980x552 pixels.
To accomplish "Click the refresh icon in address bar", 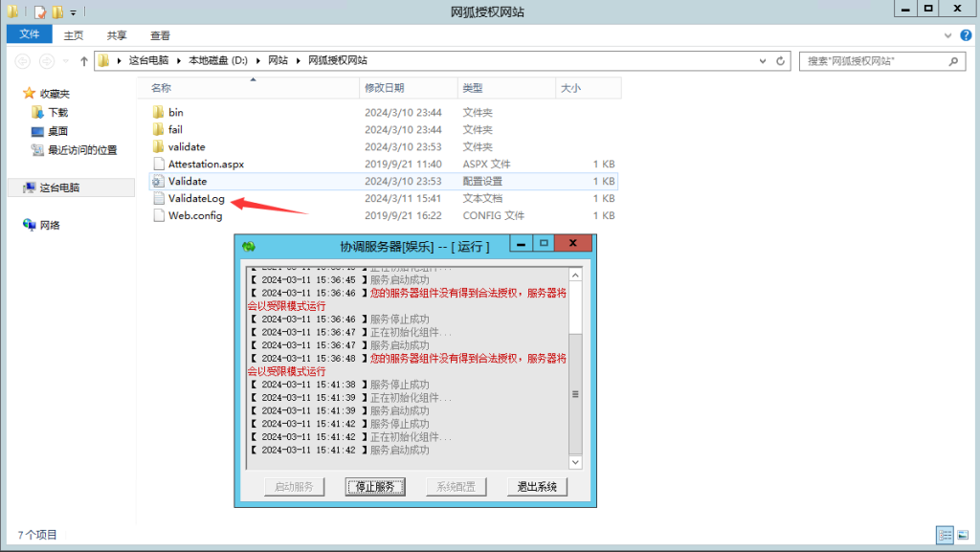I will [x=782, y=61].
